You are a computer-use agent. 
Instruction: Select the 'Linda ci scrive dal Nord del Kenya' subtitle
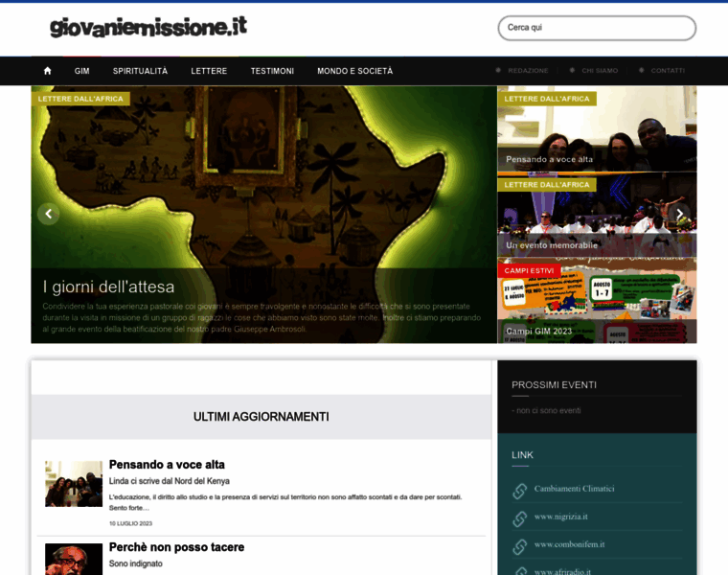click(169, 481)
